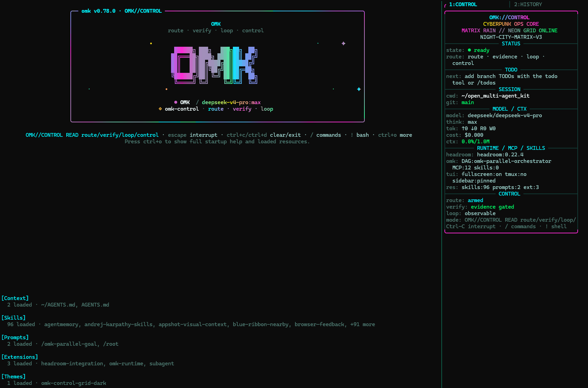Viewport: 588px width, 388px height.
Task: Click 'CYBERPUNK OPS CORE' sidebar text
Action: tap(511, 24)
